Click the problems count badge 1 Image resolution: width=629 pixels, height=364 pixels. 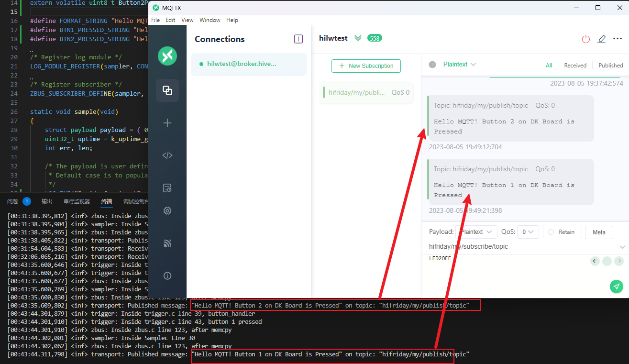point(27,201)
